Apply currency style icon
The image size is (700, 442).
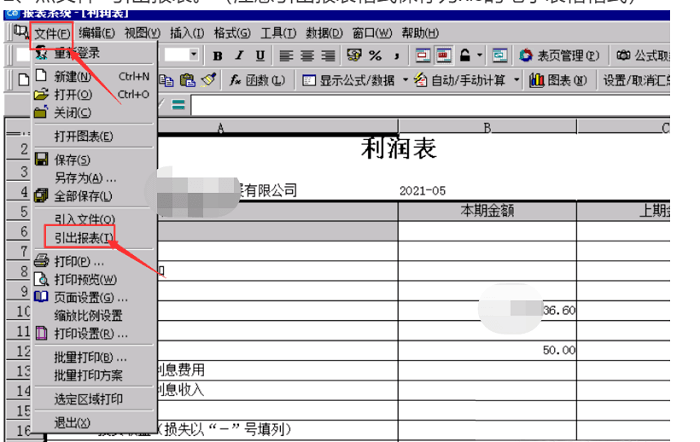(x=354, y=55)
